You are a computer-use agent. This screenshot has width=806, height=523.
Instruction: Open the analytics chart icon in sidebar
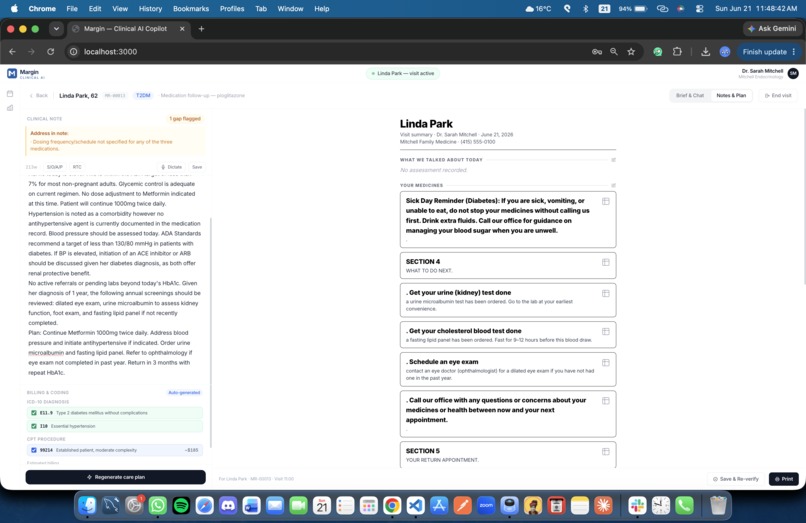pos(10,108)
